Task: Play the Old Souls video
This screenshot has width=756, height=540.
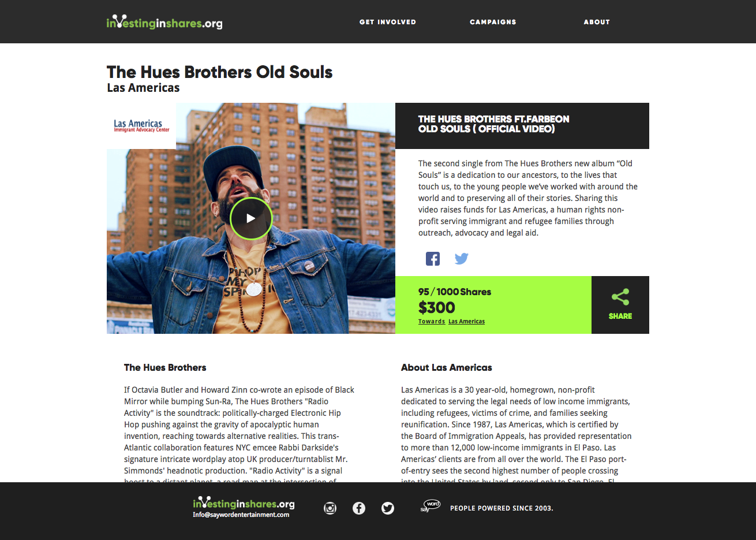Action: [250, 218]
